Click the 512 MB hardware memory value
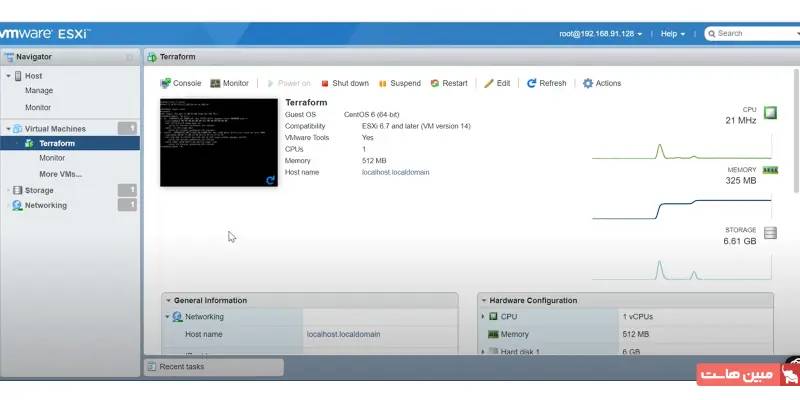Viewport: 800px width, 400px height. (x=636, y=335)
